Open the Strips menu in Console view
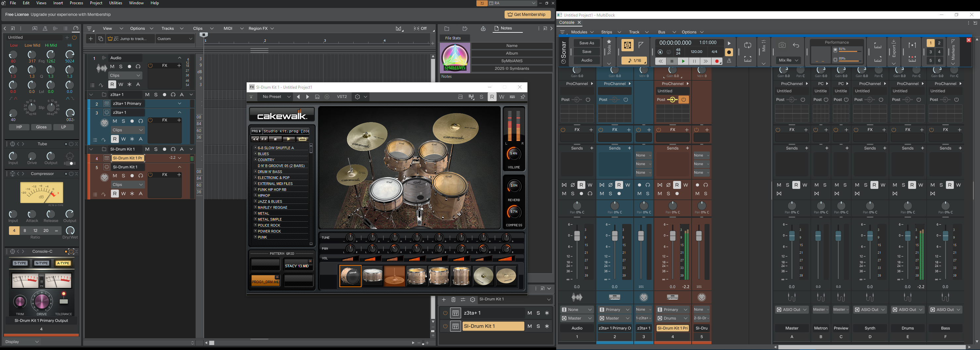This screenshot has width=980, height=350. pos(611,32)
